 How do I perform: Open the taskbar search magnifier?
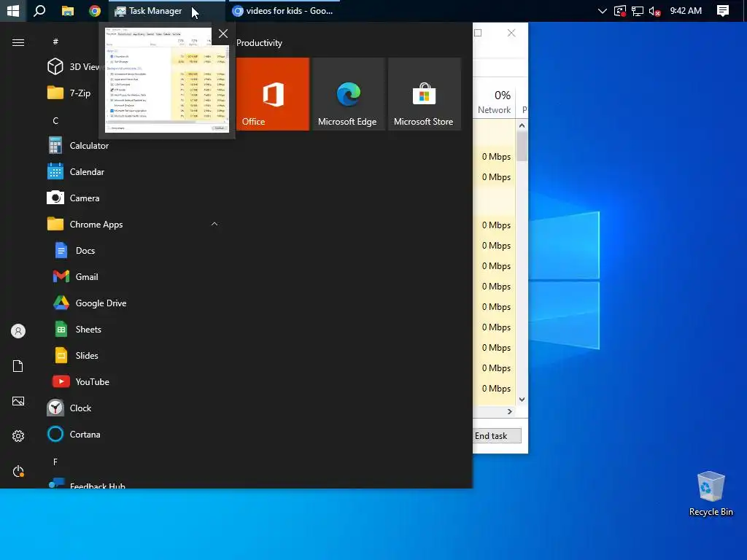[x=39, y=10]
